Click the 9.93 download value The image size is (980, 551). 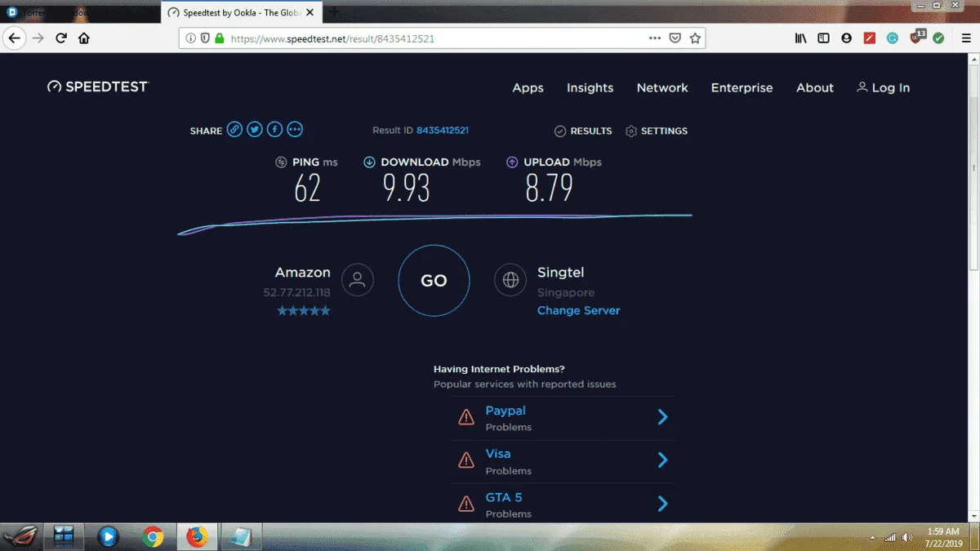click(406, 188)
